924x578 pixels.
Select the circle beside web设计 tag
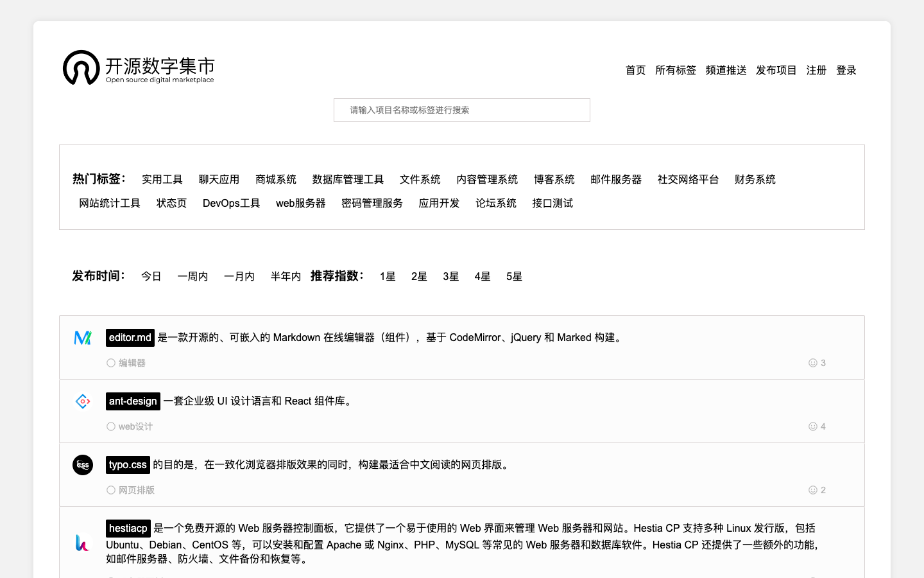click(110, 426)
